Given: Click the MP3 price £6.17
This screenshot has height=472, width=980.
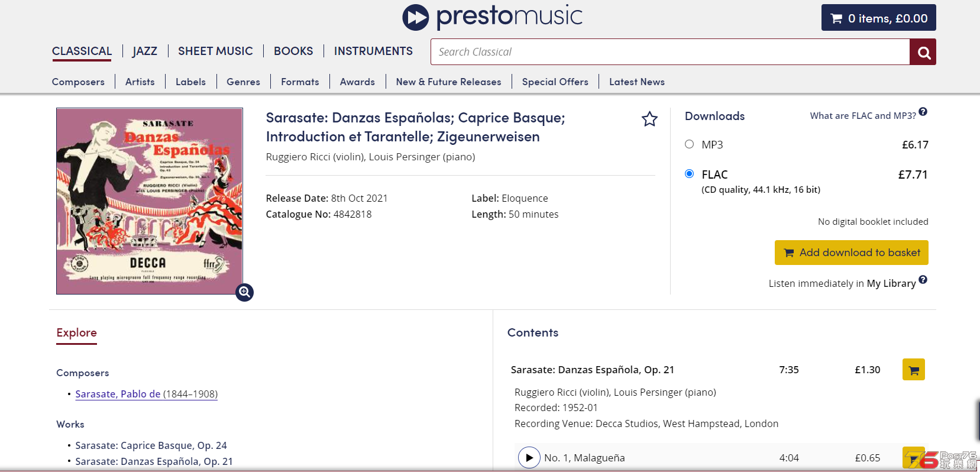Looking at the screenshot, I should point(915,145).
